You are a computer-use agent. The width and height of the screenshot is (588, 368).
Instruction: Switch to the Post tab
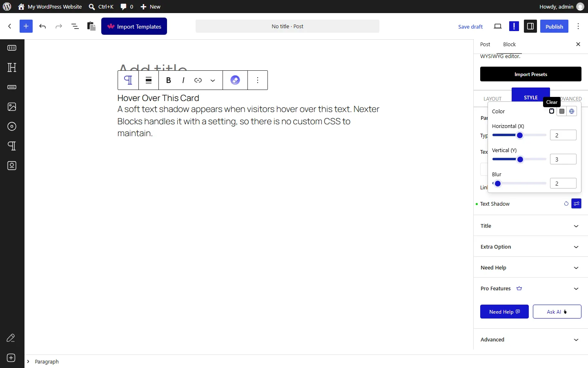485,44
